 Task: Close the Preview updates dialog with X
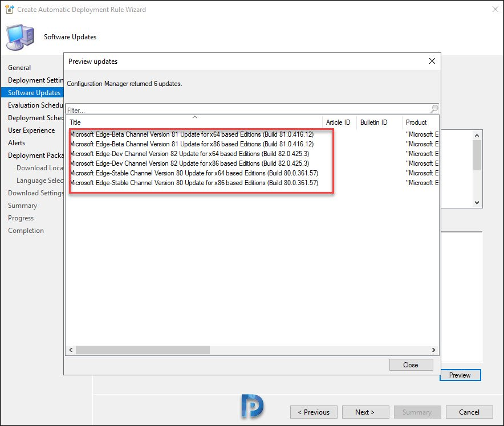pyautogui.click(x=432, y=61)
